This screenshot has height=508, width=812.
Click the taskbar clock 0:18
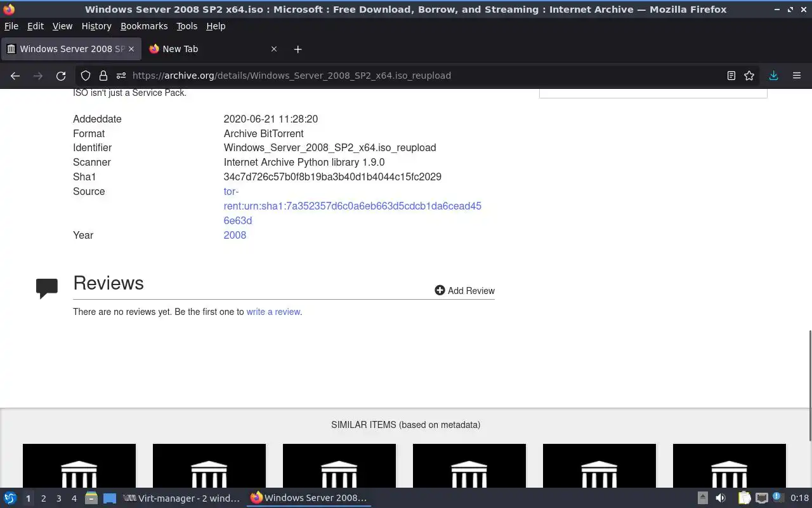point(799,498)
